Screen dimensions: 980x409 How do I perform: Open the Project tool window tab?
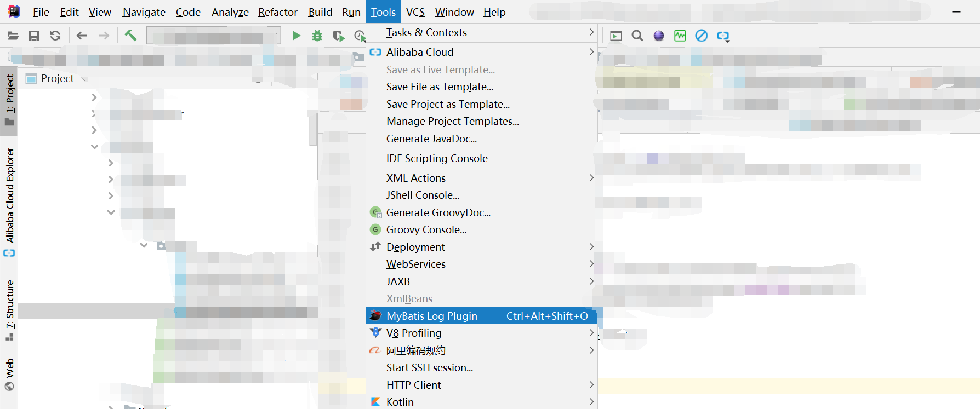tap(9, 101)
